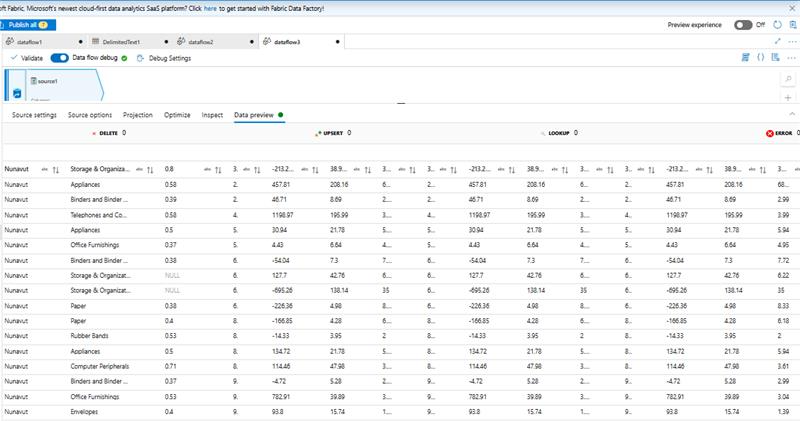The height and width of the screenshot is (421, 800).
Task: Open Debug Settings
Action: [164, 58]
